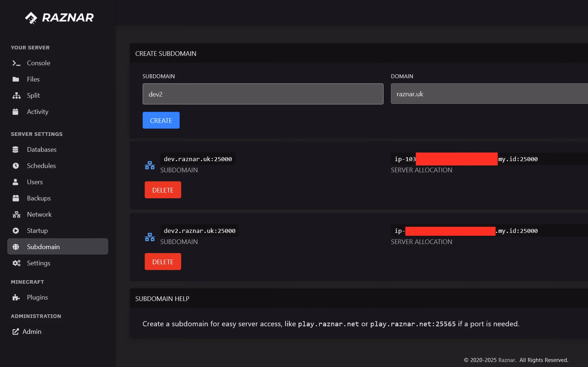Click the Activity calendar icon
The image size is (588, 367).
click(x=16, y=112)
